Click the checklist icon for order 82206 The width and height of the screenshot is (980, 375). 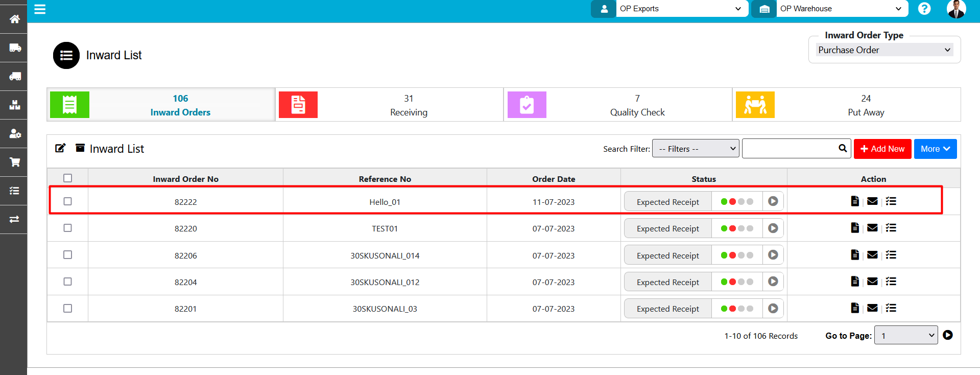(x=891, y=255)
